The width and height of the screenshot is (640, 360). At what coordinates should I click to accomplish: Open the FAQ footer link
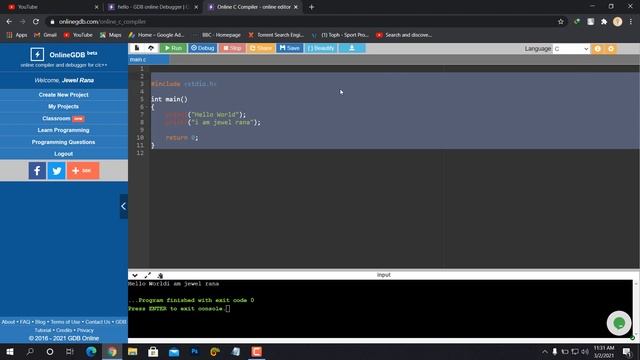click(25, 322)
